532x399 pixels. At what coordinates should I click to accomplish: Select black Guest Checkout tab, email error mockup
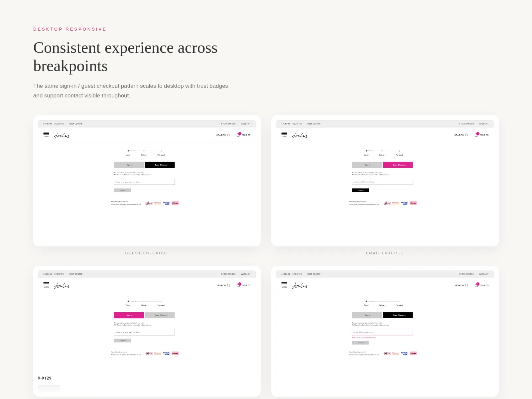[398, 315]
